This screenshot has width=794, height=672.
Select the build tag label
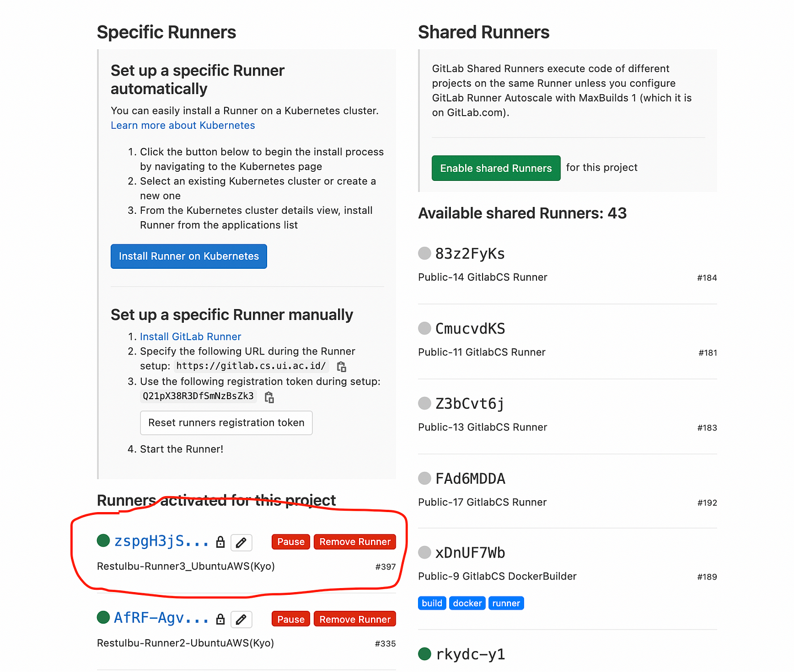pyautogui.click(x=432, y=603)
